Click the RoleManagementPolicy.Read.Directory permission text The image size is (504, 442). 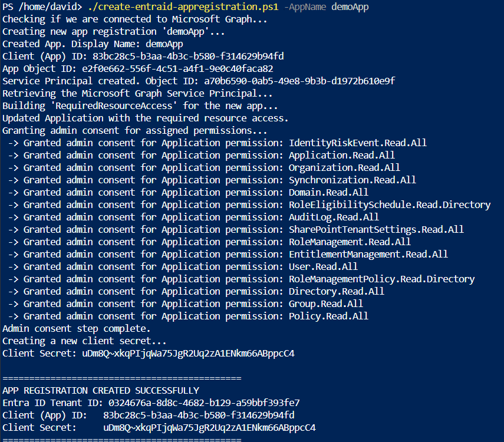pos(381,279)
